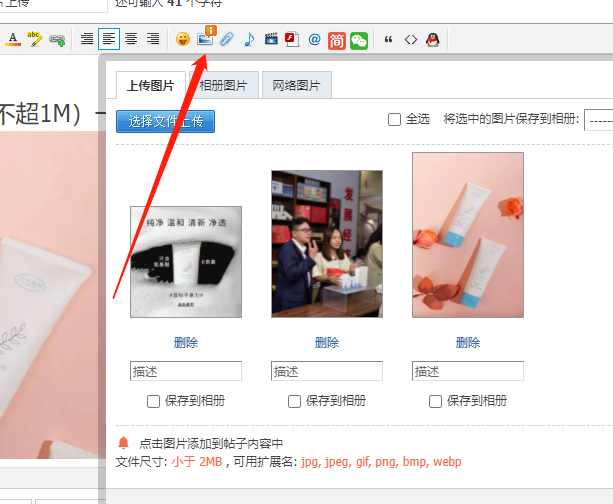613x504 pixels.
Task: Tick 保存到相册 under the first image
Action: point(154,401)
